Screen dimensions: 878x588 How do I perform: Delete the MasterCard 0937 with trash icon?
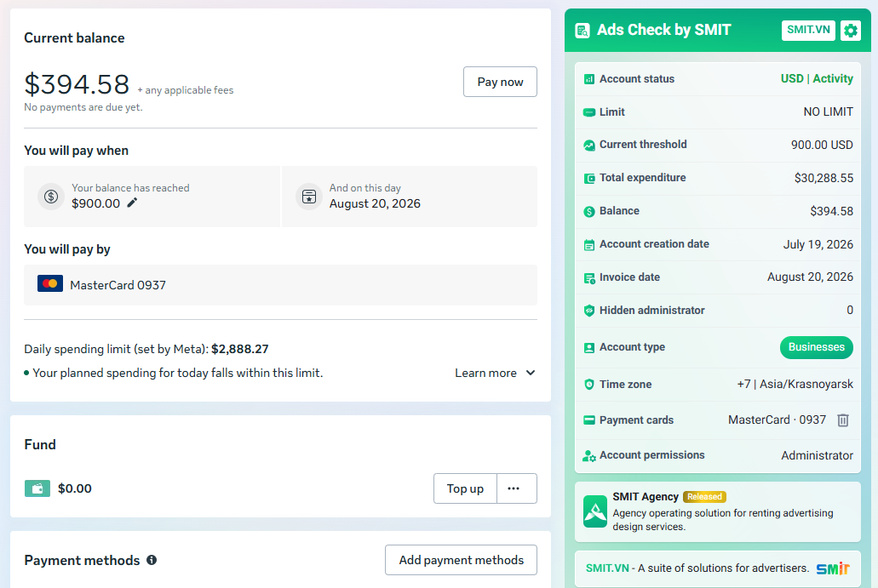[x=843, y=420]
